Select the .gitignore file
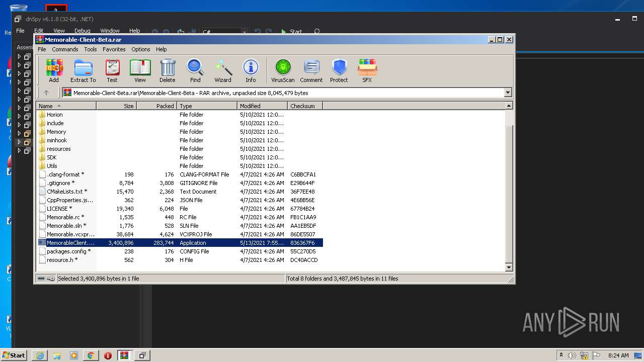Image resolution: width=644 pixels, height=362 pixels. coord(60,183)
